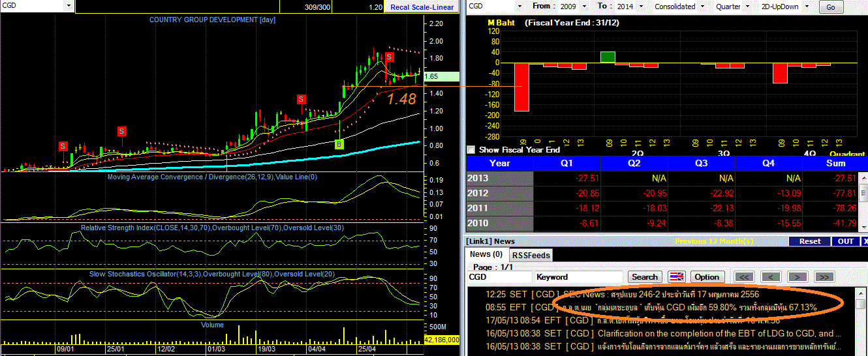The image size is (868, 356).
Task: Go to first news page with << button
Action: coord(743,277)
